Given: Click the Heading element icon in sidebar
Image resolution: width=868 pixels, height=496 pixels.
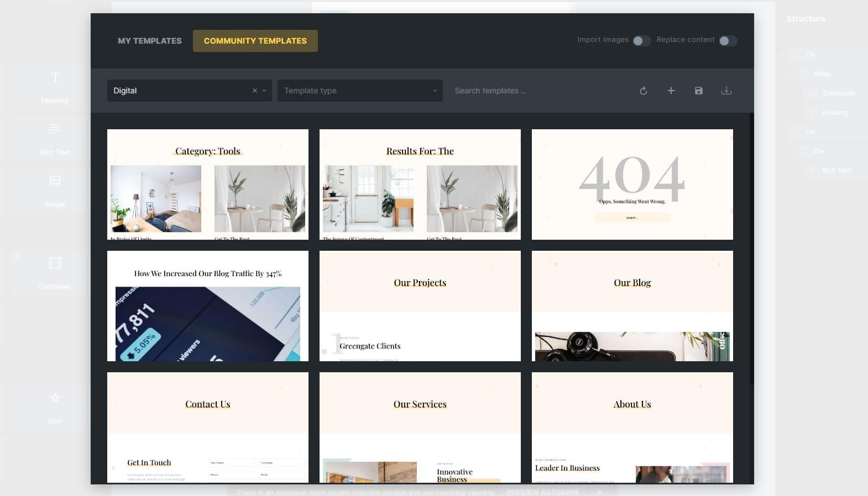Looking at the screenshot, I should coord(55,77).
